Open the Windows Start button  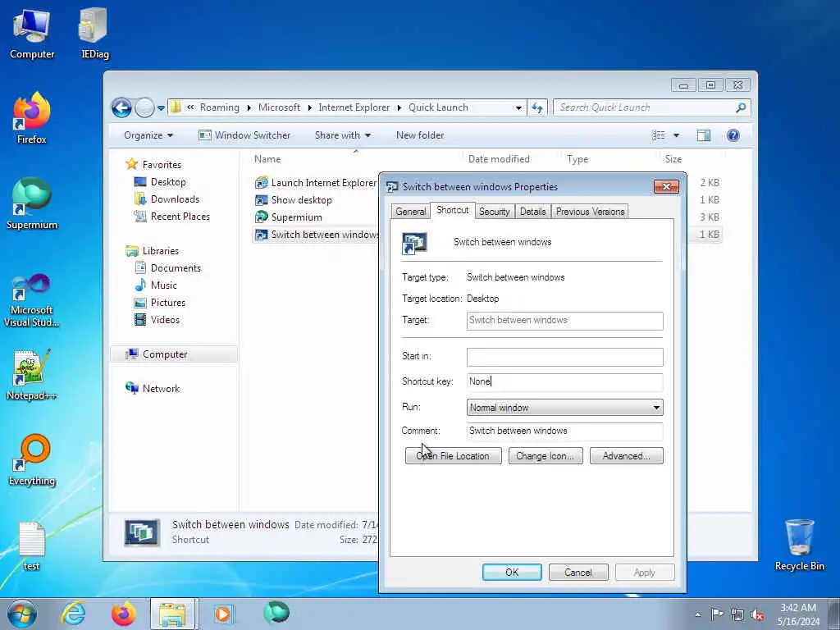(x=22, y=614)
